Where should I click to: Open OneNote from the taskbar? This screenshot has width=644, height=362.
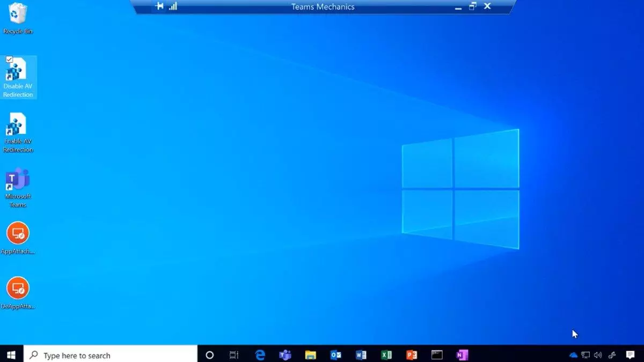(x=462, y=355)
